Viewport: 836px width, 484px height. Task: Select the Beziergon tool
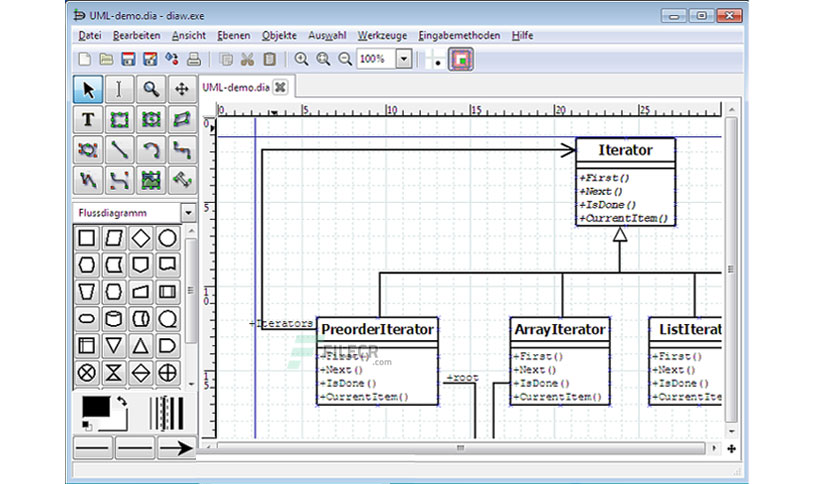pyautogui.click(x=88, y=150)
